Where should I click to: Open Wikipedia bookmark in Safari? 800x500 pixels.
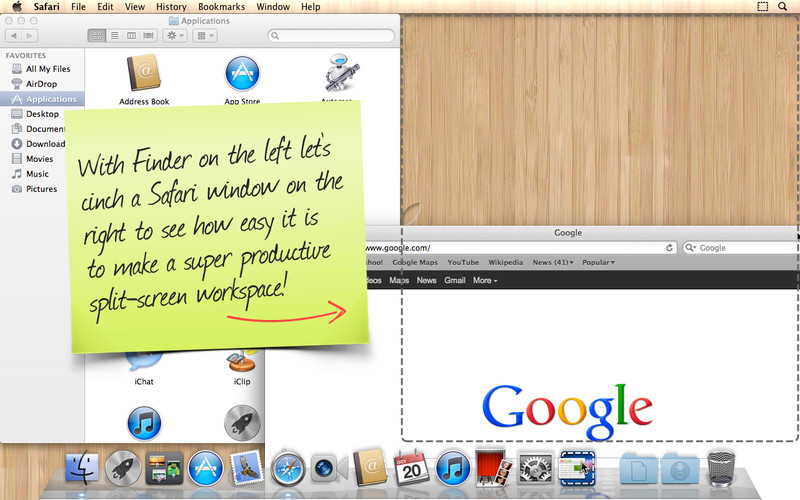click(x=506, y=262)
